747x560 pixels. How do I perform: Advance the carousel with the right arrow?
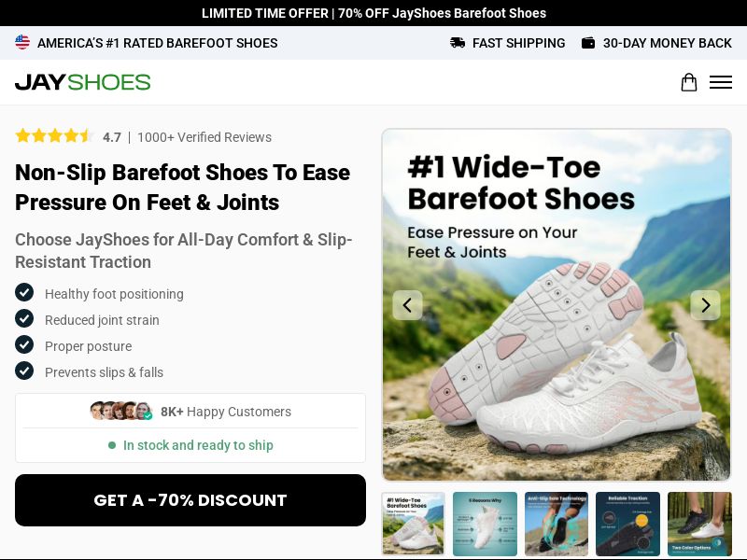click(x=706, y=305)
